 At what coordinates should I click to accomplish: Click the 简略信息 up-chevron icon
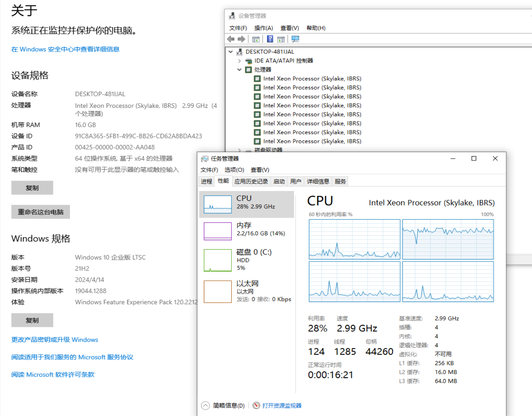click(205, 406)
